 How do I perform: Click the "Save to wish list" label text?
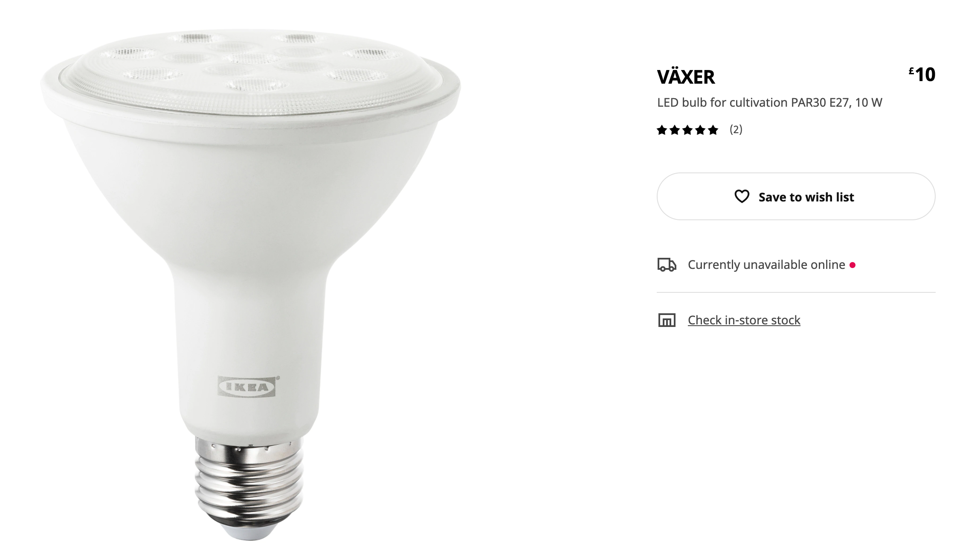click(806, 197)
